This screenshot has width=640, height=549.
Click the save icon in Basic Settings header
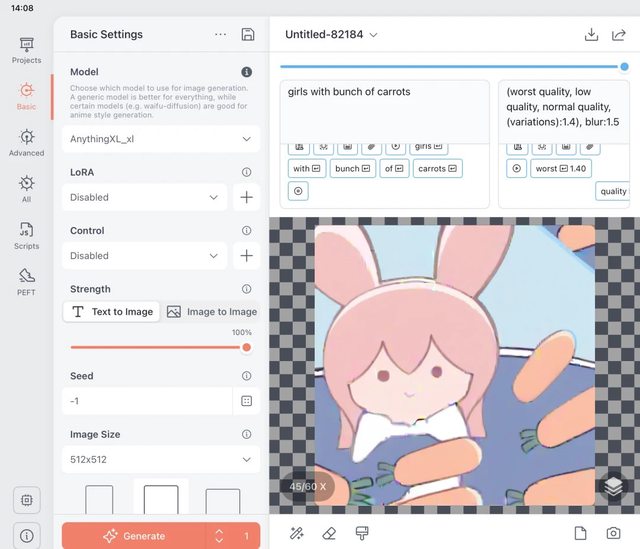[248, 35]
